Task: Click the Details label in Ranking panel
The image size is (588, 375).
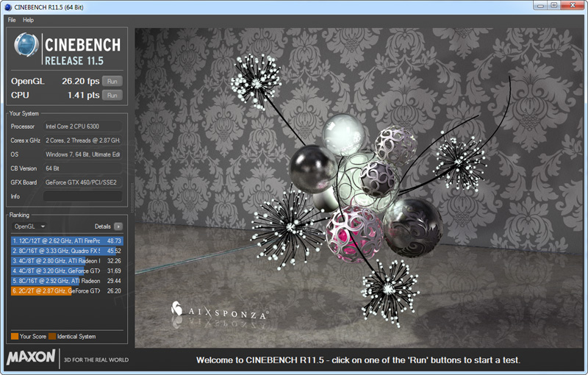Action: (102, 226)
